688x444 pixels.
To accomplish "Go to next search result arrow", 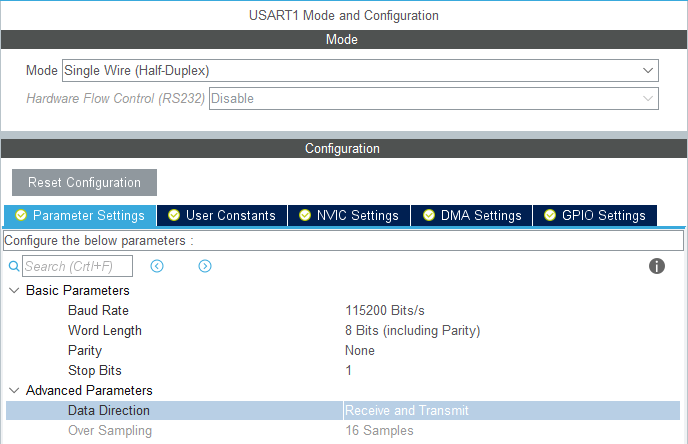I will pos(205,266).
